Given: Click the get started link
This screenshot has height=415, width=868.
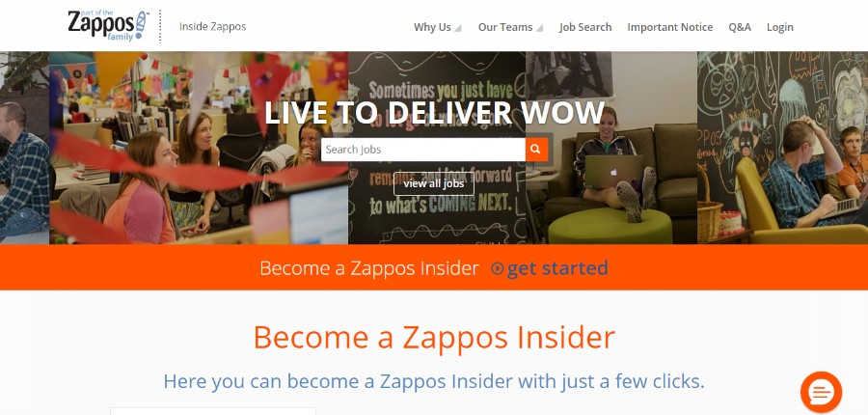Looking at the screenshot, I should coord(556,268).
